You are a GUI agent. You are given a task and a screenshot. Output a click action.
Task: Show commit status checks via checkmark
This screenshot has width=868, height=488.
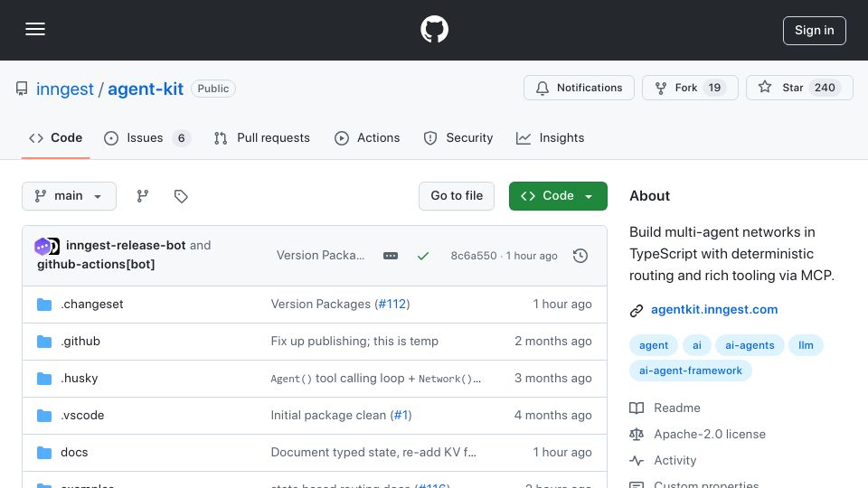click(423, 256)
